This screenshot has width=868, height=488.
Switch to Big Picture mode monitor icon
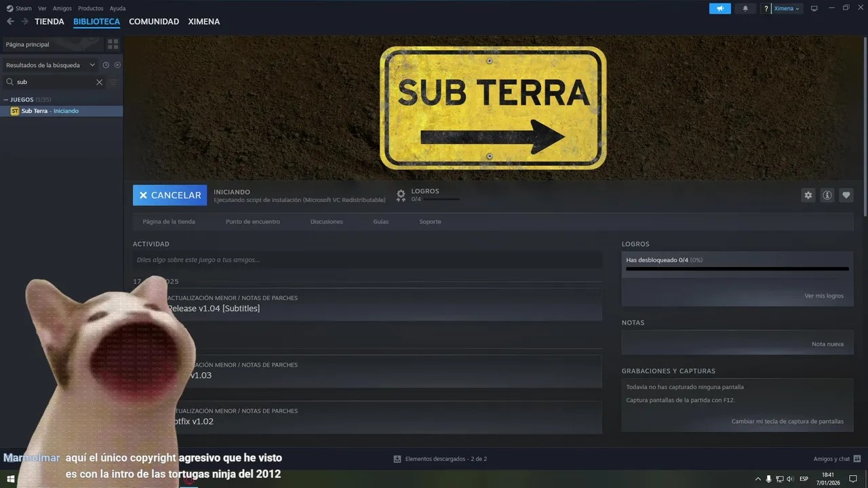click(814, 8)
